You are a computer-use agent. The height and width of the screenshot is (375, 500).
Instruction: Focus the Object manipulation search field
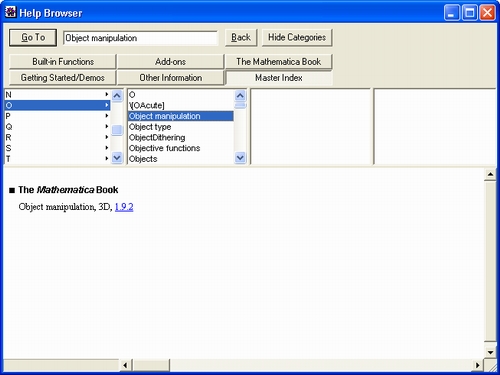[x=140, y=38]
